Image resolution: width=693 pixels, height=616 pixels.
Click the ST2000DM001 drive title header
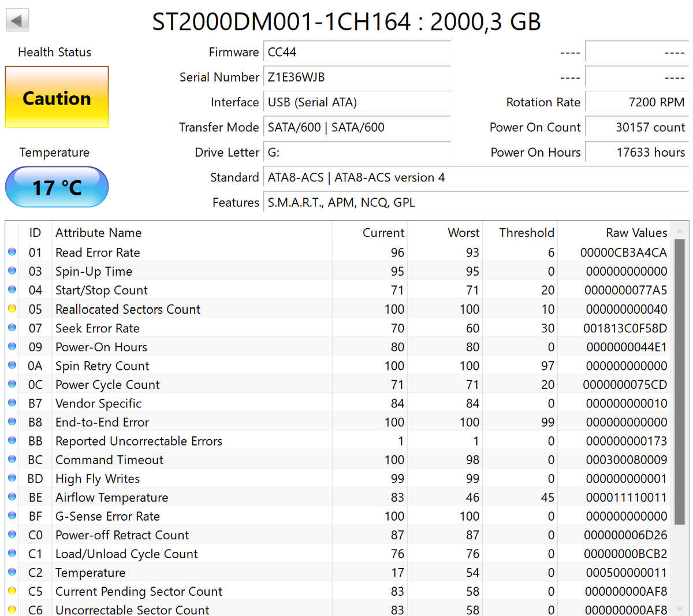click(346, 21)
